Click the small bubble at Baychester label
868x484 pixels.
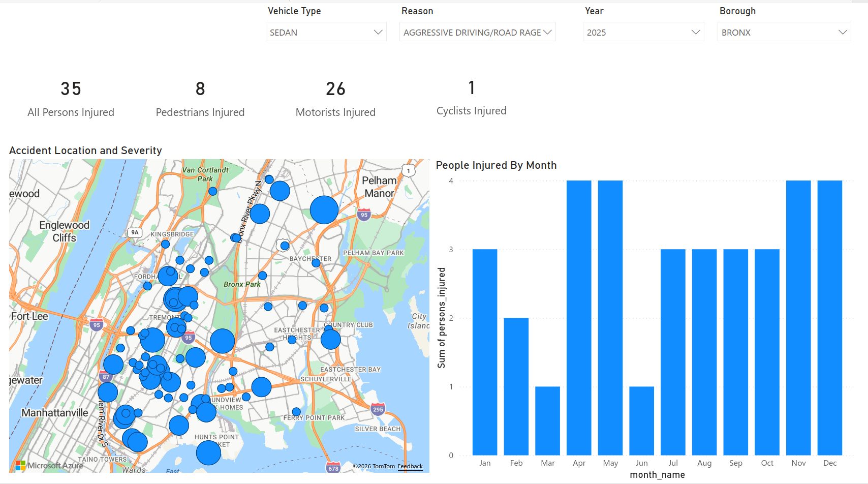(316, 263)
